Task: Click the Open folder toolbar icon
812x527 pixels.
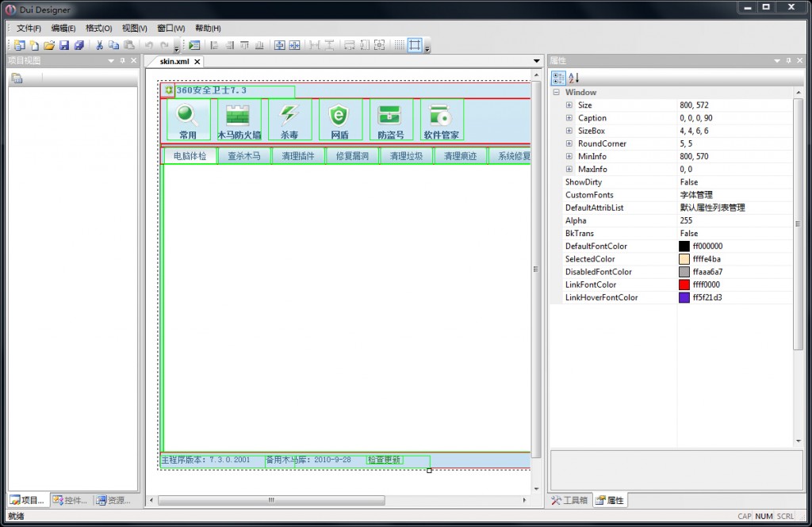Action: pyautogui.click(x=49, y=45)
